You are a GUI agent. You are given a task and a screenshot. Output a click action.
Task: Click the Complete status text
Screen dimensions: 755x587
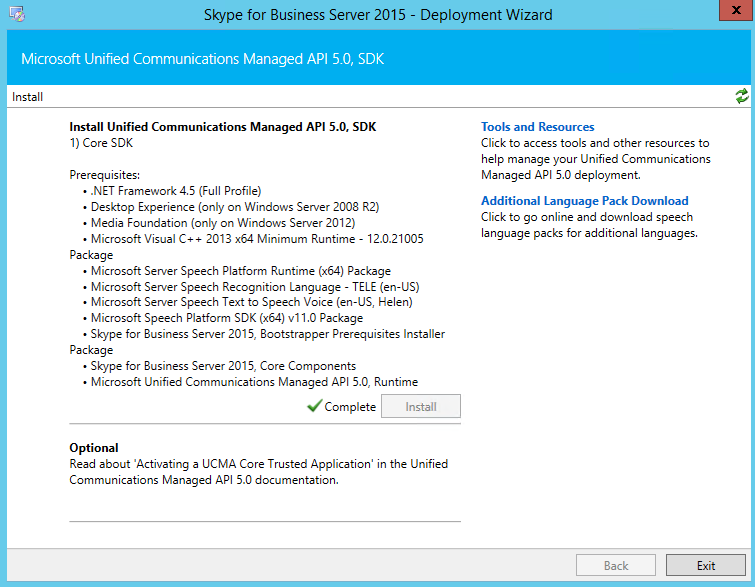350,407
